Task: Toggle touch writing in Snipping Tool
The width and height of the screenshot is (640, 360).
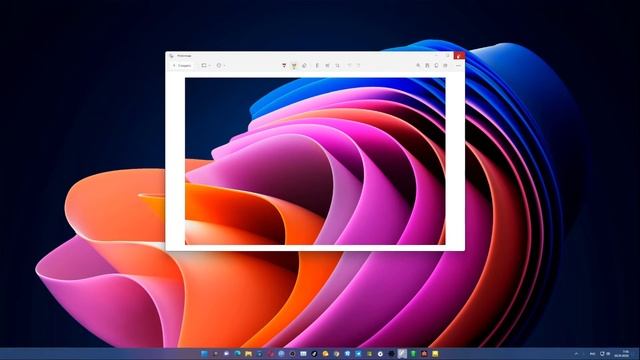Action: (x=327, y=65)
